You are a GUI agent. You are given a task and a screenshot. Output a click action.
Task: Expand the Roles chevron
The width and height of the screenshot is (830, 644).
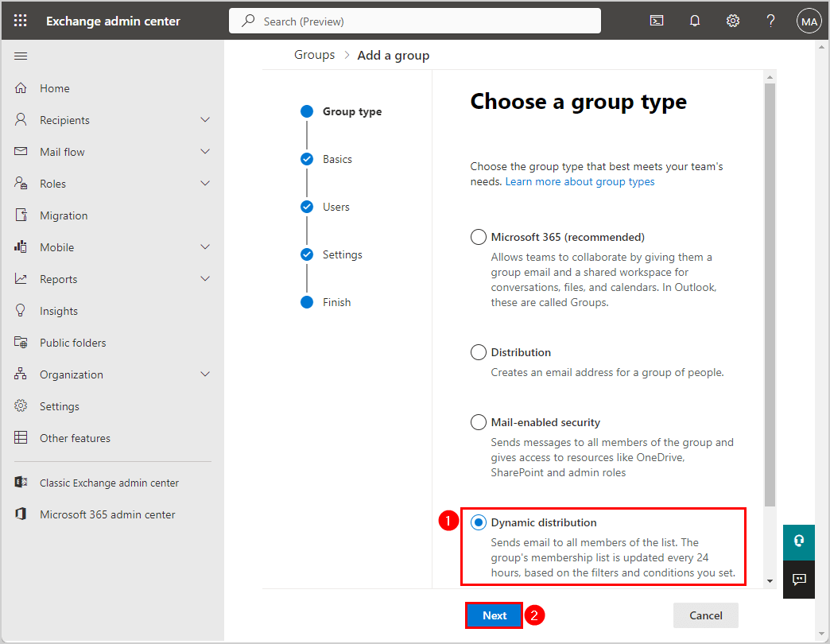(205, 183)
